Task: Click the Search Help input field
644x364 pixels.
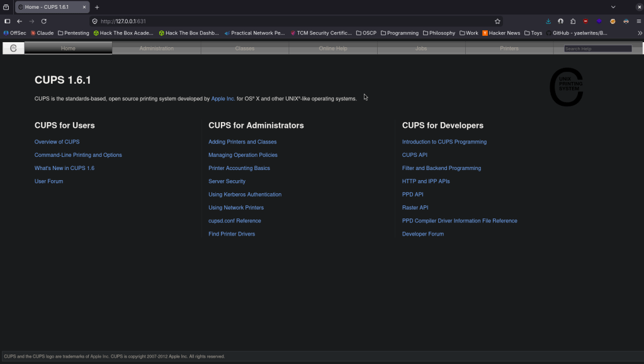Action: (597, 48)
